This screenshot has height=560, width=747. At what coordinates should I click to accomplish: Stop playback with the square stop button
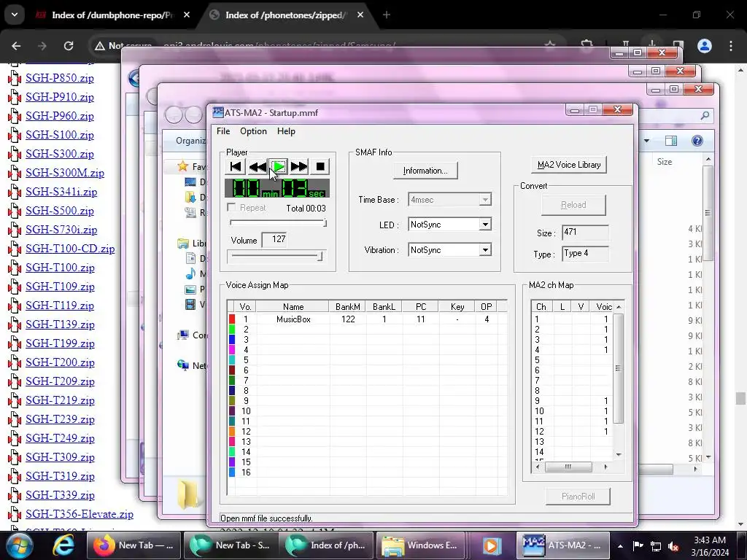320,167
